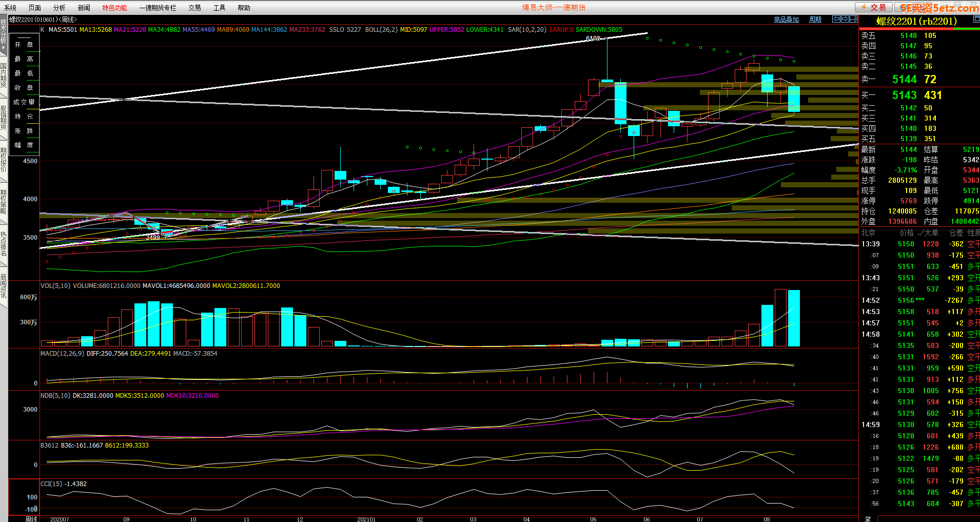Screen dimensions: 980x522
Task: Click the MA13:5268 indicator label
Action: pyautogui.click(x=95, y=30)
